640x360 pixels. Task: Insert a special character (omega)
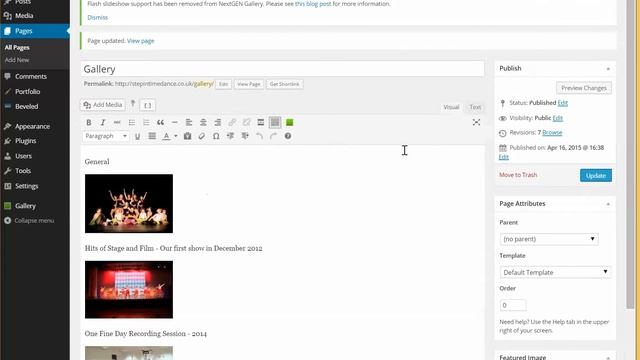[216, 136]
